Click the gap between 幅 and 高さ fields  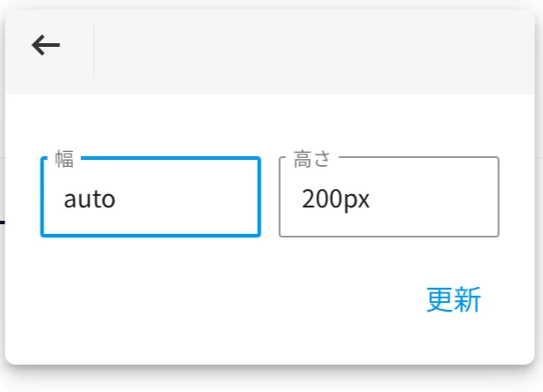(270, 197)
